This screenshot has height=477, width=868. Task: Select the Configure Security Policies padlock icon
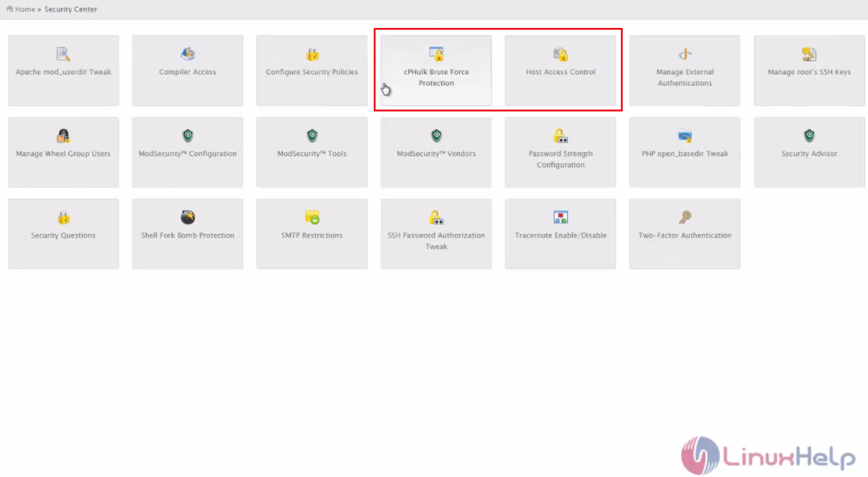pos(312,54)
